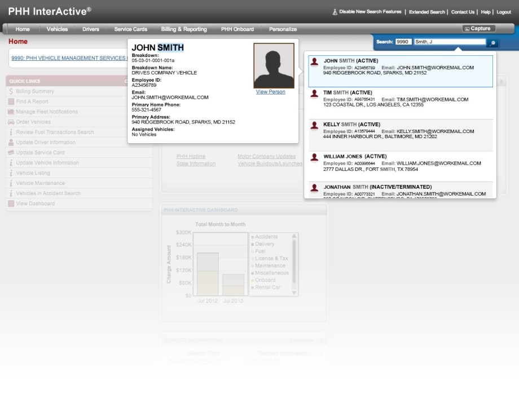Click the Order Vehicles car icon
This screenshot has width=519, height=420.
[11, 122]
